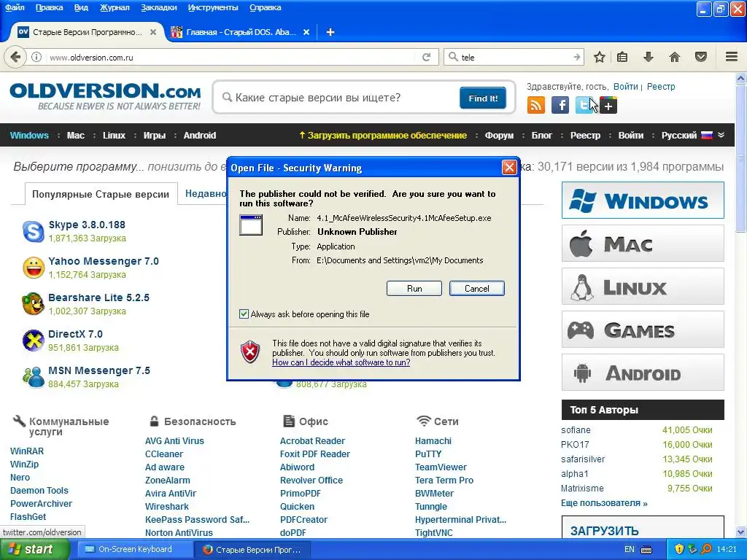Open the Закладки menu
Image resolution: width=747 pixels, height=560 pixels.
click(158, 7)
